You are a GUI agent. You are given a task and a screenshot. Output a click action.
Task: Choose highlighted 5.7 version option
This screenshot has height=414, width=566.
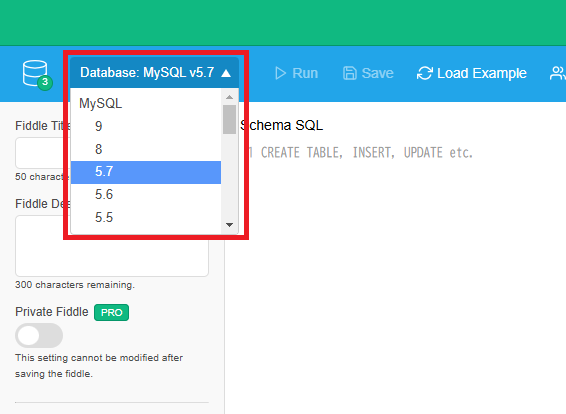tap(146, 172)
